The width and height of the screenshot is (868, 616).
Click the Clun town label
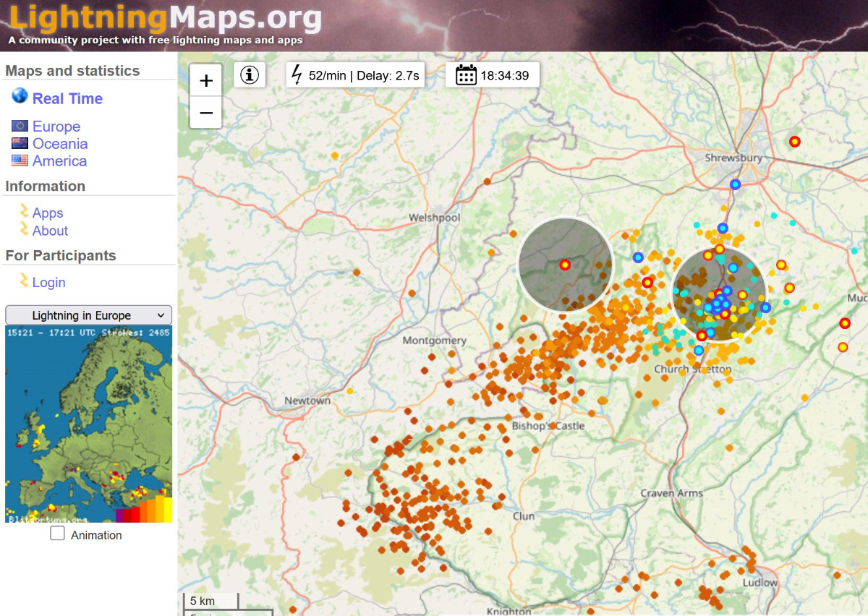click(524, 516)
